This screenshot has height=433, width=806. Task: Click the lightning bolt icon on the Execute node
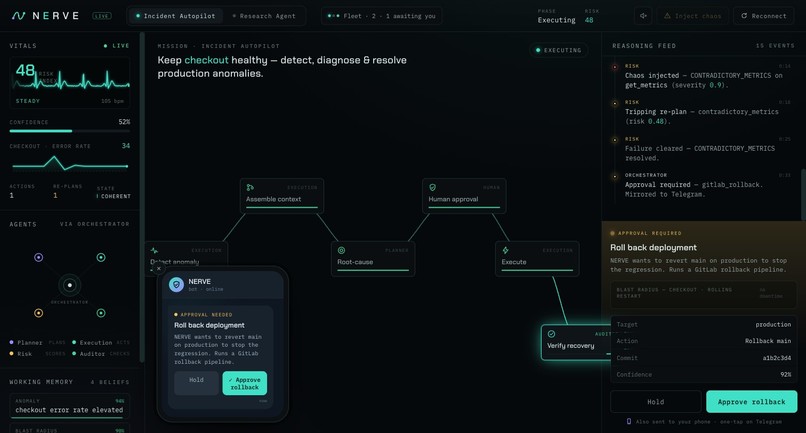[x=505, y=250]
